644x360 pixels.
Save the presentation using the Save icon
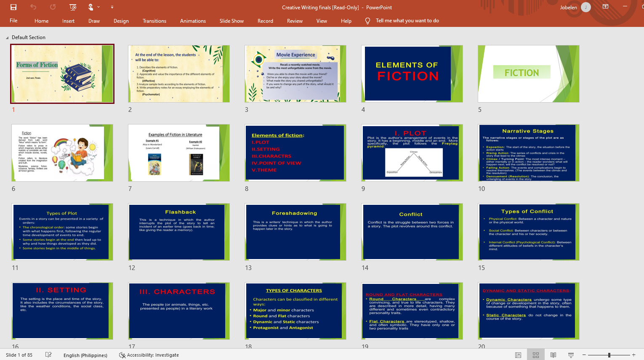[13, 7]
